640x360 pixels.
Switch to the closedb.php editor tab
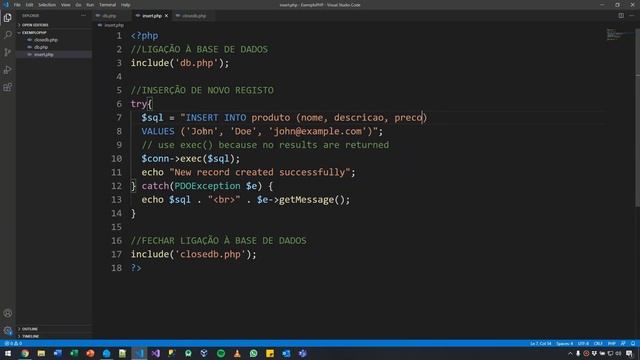click(x=194, y=16)
